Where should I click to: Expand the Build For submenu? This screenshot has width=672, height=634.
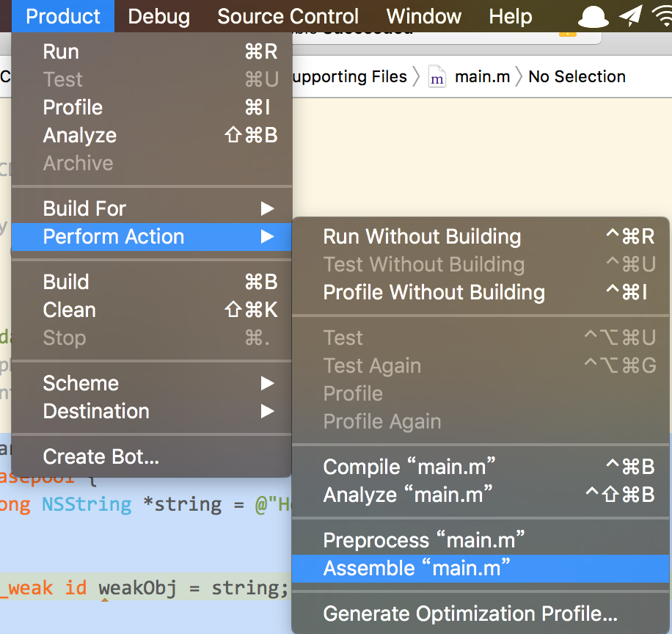tap(152, 208)
